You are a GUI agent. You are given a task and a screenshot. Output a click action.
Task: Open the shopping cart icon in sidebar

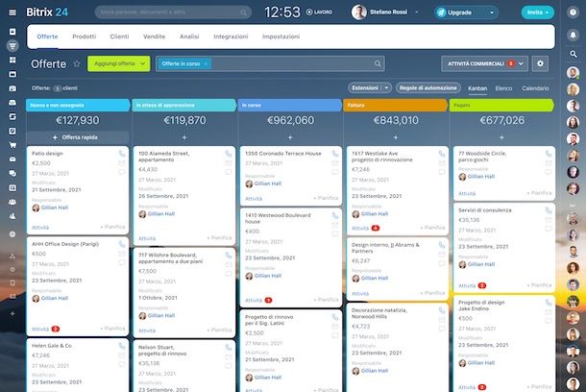click(12, 145)
